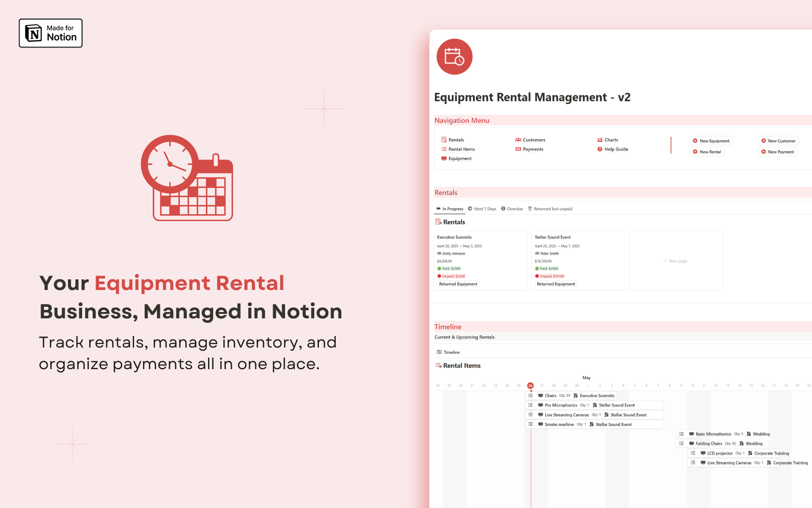Open the Customers page link
The height and width of the screenshot is (508, 812).
point(533,140)
